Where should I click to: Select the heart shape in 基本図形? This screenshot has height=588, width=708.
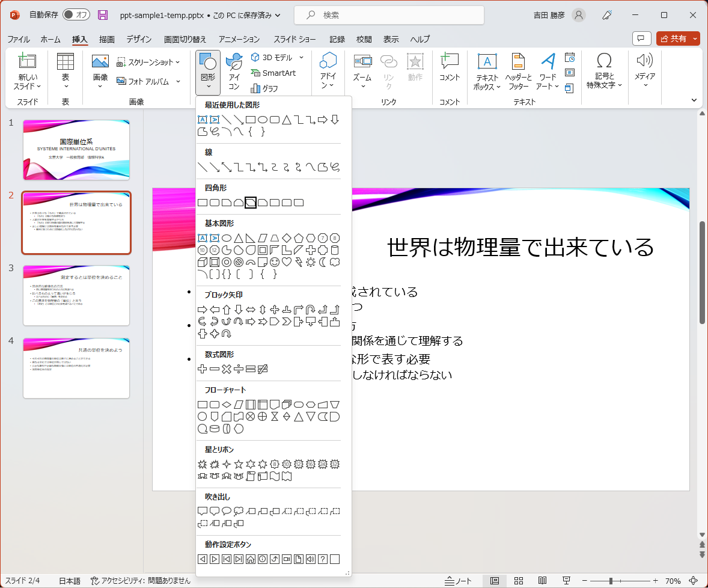pyautogui.click(x=286, y=262)
